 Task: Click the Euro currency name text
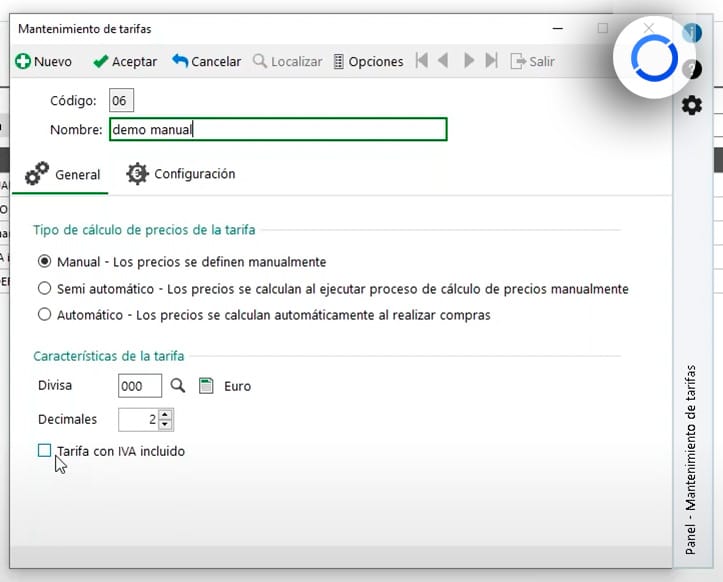coord(237,386)
